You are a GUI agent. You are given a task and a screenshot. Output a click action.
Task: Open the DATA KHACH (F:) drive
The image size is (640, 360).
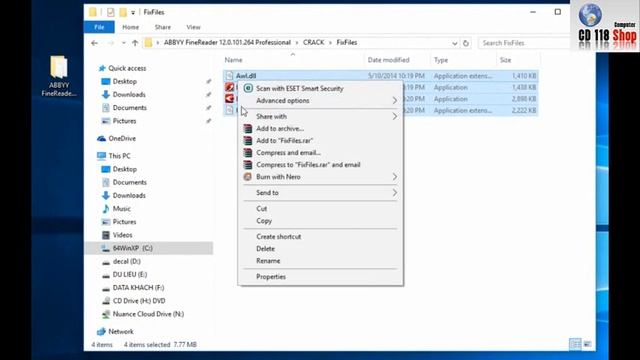(x=138, y=288)
